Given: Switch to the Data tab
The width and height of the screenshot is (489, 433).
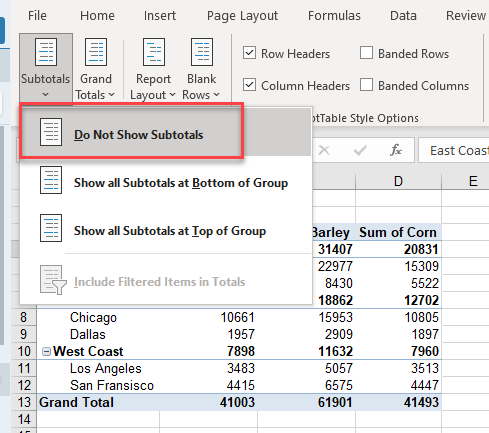Looking at the screenshot, I should click(403, 16).
